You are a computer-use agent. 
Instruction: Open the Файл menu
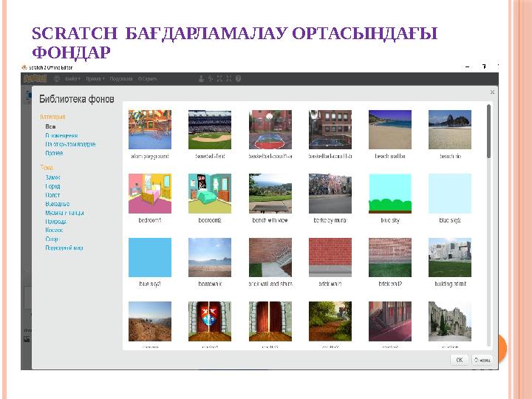click(x=72, y=79)
